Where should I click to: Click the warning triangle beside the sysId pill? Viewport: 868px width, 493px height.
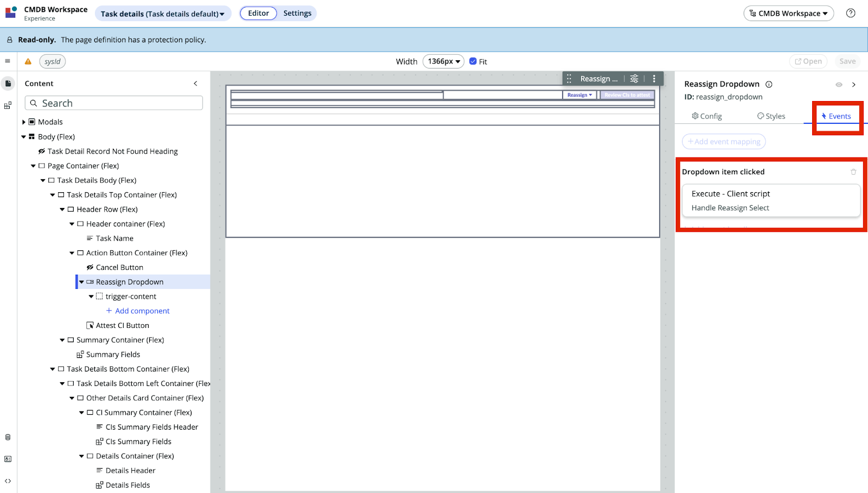click(28, 61)
